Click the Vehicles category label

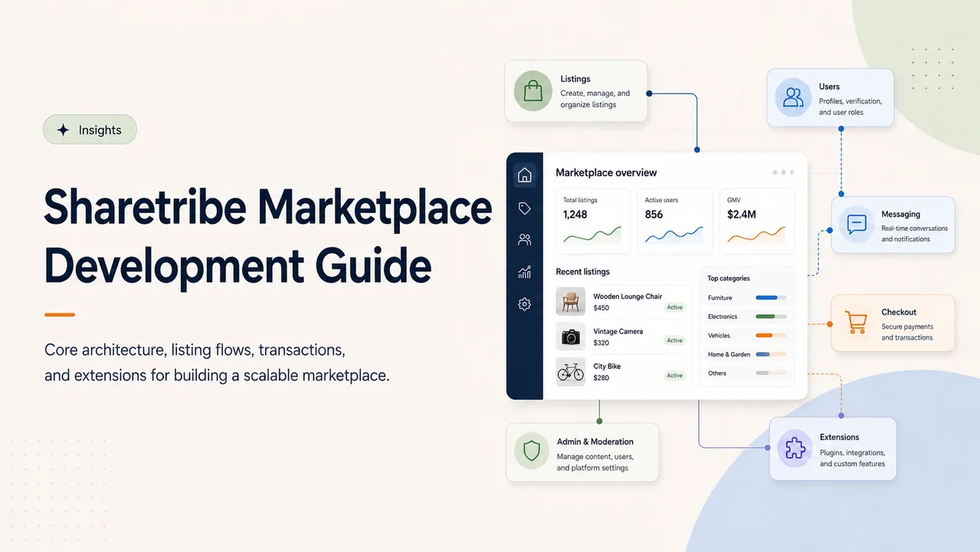719,335
